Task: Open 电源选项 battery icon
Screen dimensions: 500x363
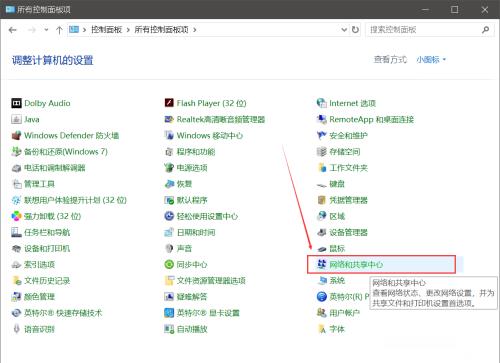Action: tap(169, 168)
